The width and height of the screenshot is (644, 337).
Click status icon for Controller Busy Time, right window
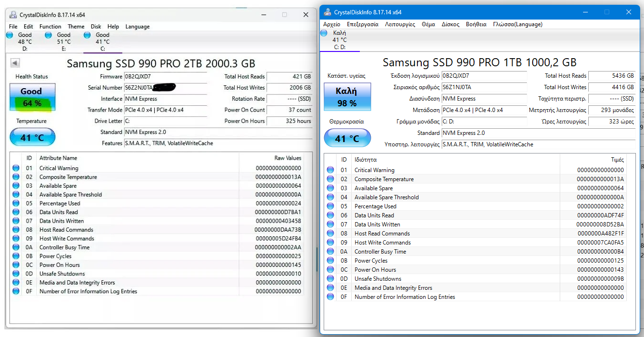tap(330, 252)
